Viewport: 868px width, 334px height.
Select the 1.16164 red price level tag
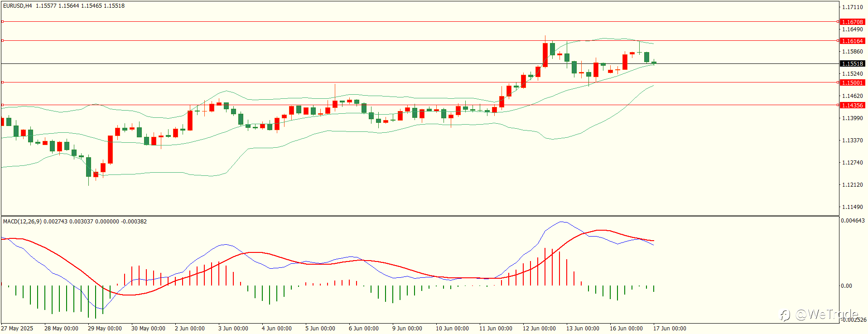point(852,41)
